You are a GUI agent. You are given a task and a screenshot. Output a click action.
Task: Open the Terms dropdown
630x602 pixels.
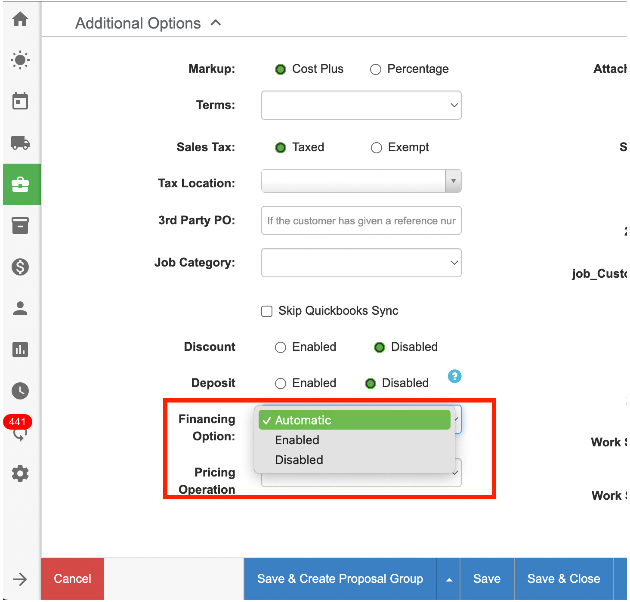tap(361, 105)
